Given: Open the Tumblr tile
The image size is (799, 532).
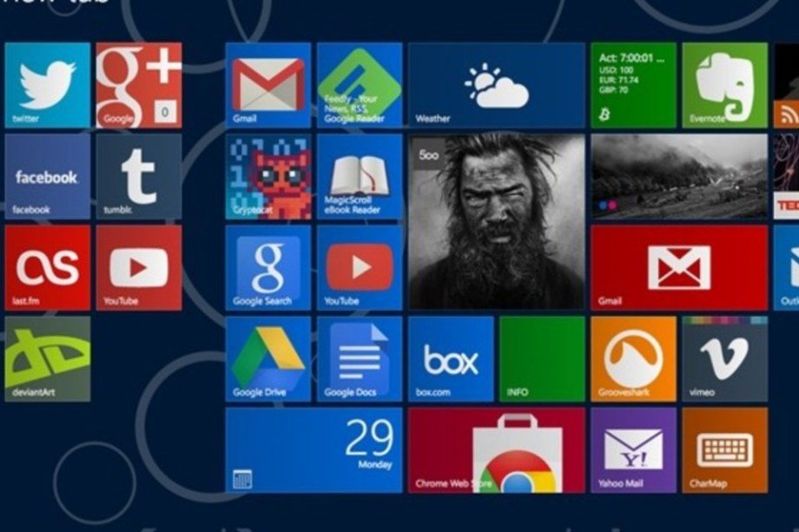Looking at the screenshot, I should click(139, 176).
